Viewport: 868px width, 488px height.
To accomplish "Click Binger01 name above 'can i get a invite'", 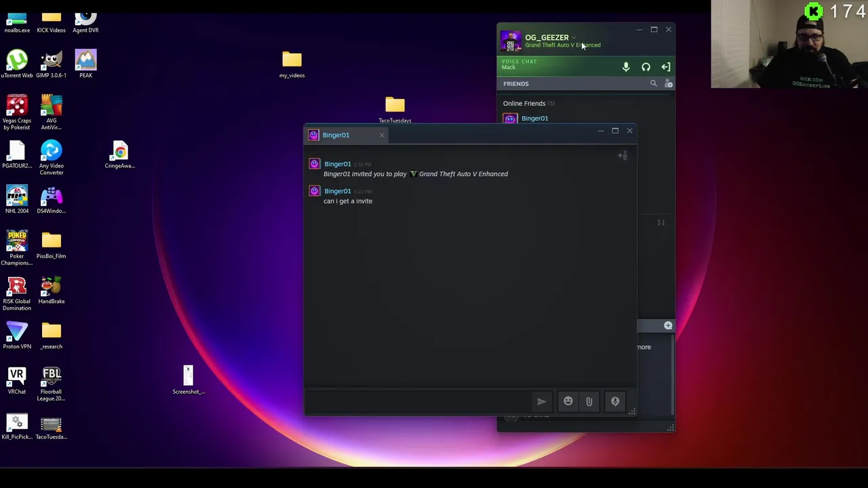I will coord(337,191).
